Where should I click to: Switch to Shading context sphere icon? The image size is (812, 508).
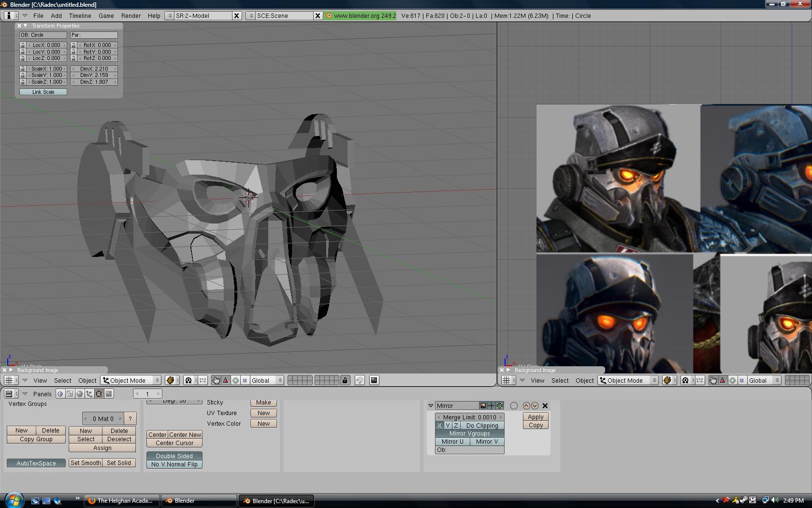80,394
